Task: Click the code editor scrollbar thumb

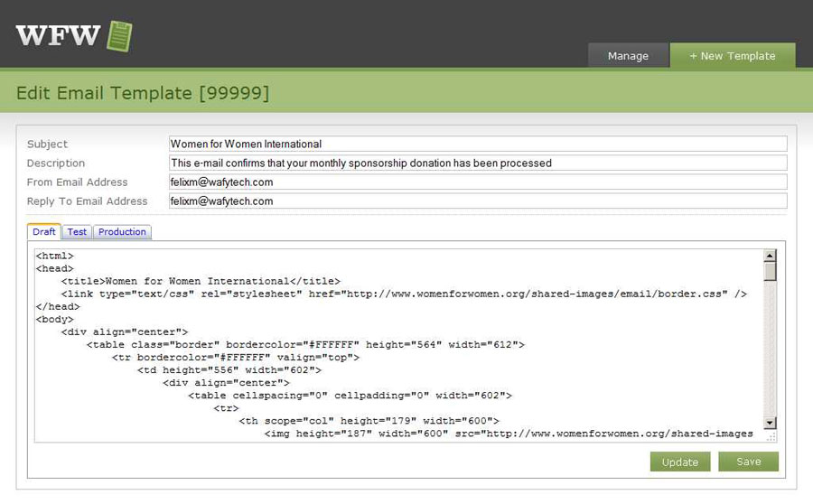Action: tap(770, 272)
